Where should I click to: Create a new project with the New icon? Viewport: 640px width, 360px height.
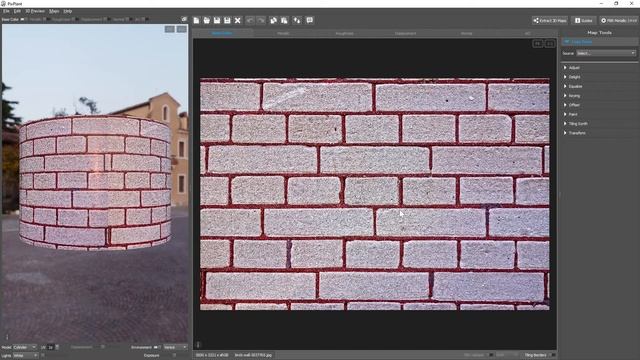pyautogui.click(x=196, y=20)
